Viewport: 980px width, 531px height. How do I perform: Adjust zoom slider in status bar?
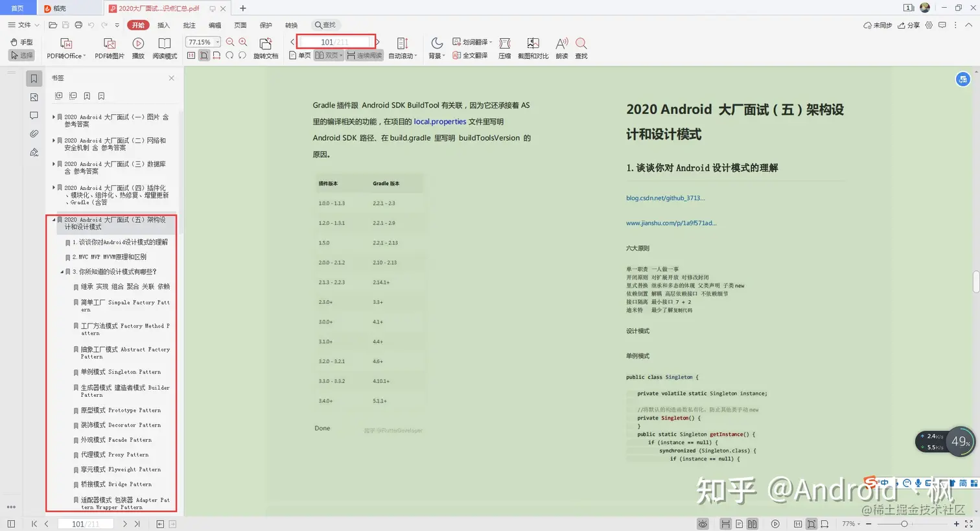coord(905,524)
